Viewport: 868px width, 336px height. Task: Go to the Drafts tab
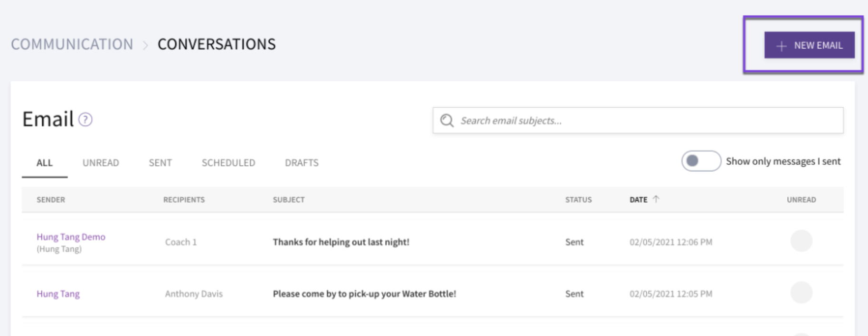(302, 163)
